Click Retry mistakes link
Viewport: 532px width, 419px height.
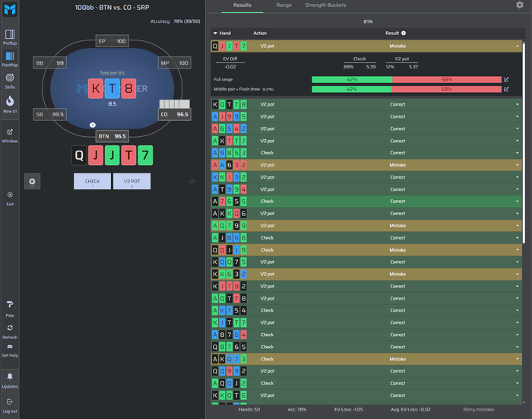pos(479,409)
